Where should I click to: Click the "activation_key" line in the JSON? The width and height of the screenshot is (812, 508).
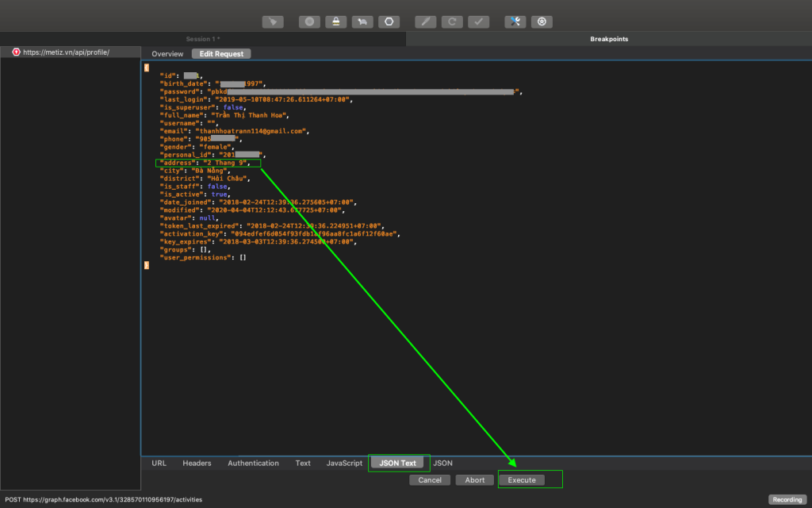pyautogui.click(x=280, y=234)
